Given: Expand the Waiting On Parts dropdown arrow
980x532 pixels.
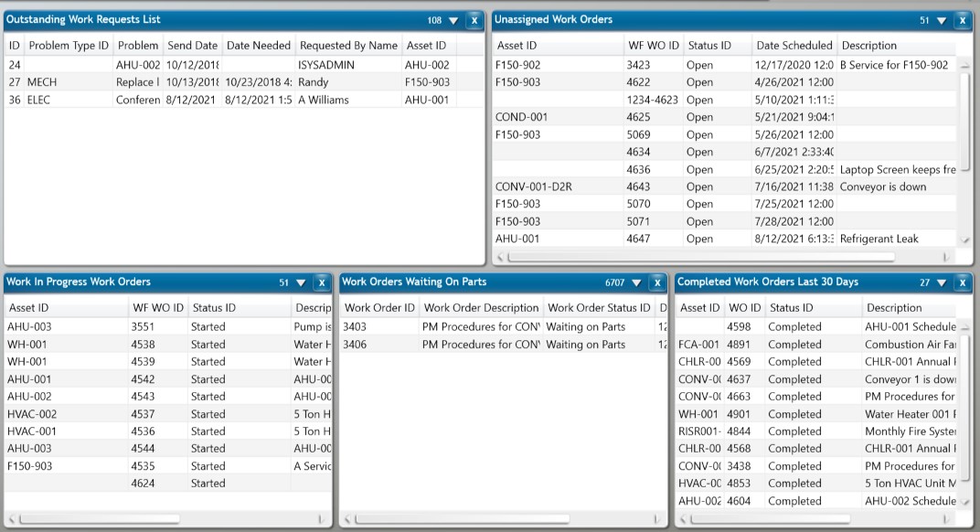Looking at the screenshot, I should tap(636, 283).
